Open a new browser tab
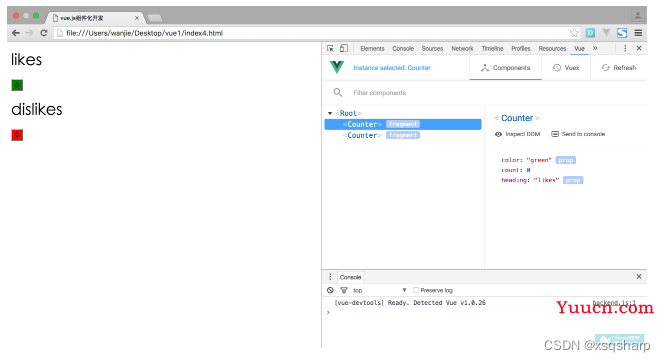The height and width of the screenshot is (362, 666). tap(155, 18)
